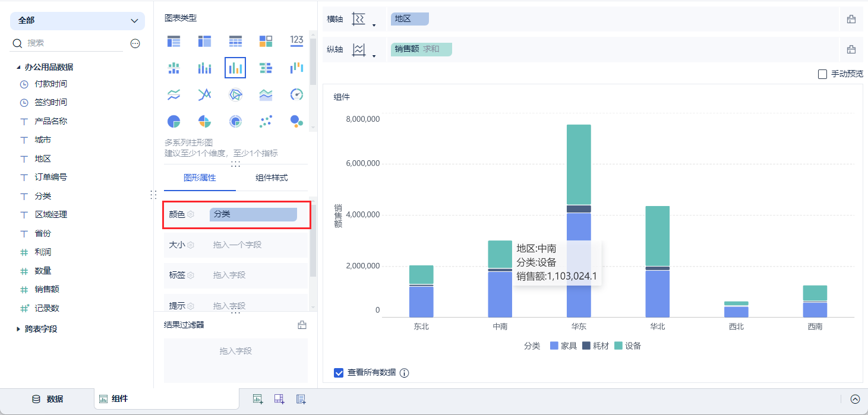Select the KPI 123 indicator chart icon
The height and width of the screenshot is (415, 868).
(x=297, y=41)
